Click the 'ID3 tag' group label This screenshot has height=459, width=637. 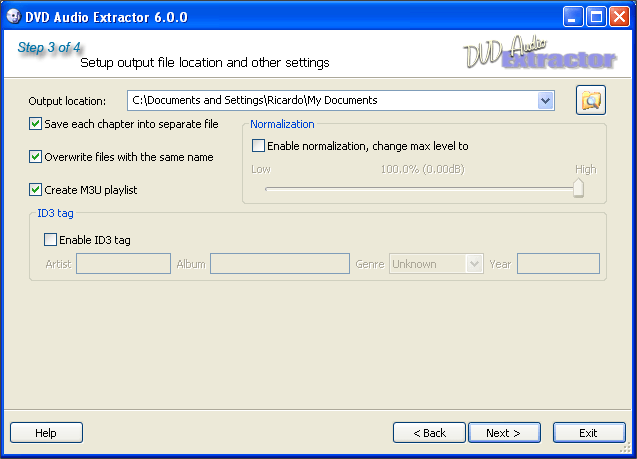(x=55, y=213)
